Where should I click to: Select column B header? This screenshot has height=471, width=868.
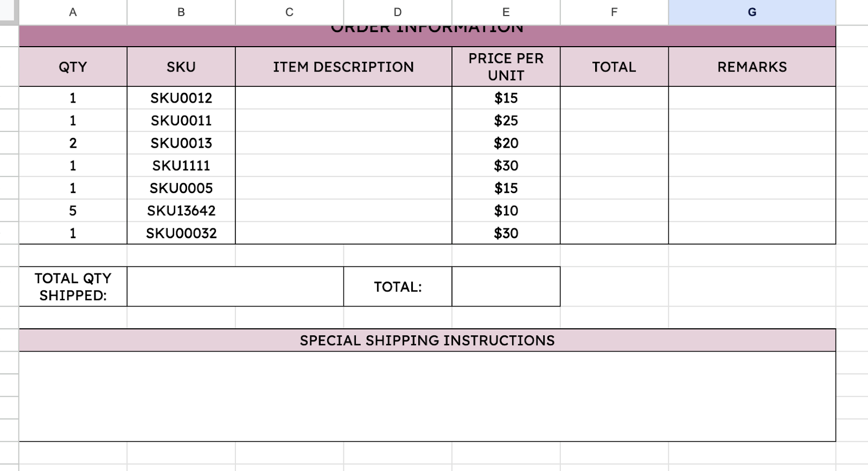tap(181, 12)
